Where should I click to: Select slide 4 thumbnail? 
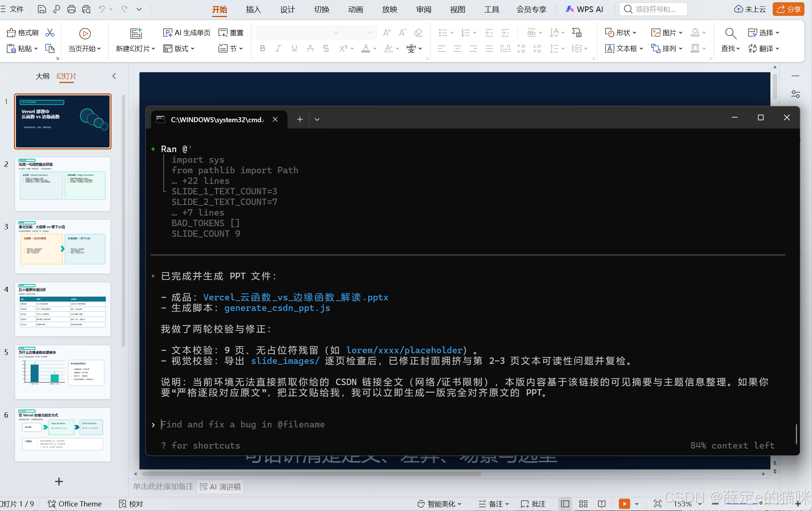click(x=63, y=309)
